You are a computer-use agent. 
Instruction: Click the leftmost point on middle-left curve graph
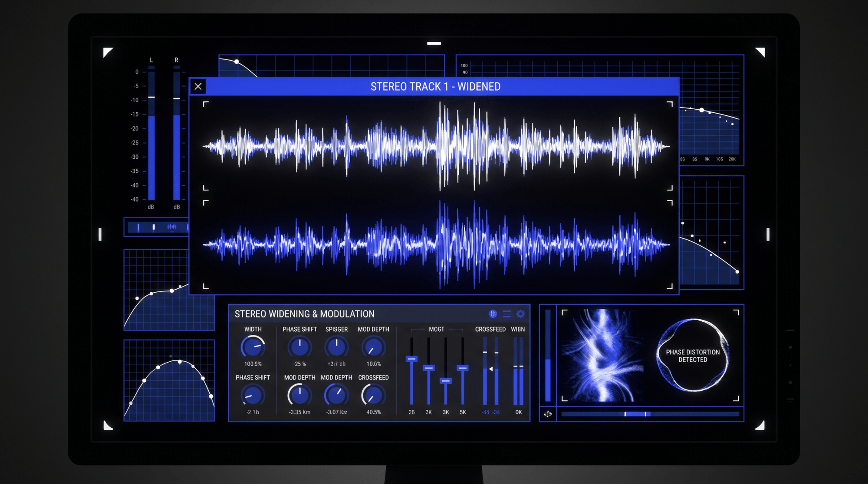[137, 298]
